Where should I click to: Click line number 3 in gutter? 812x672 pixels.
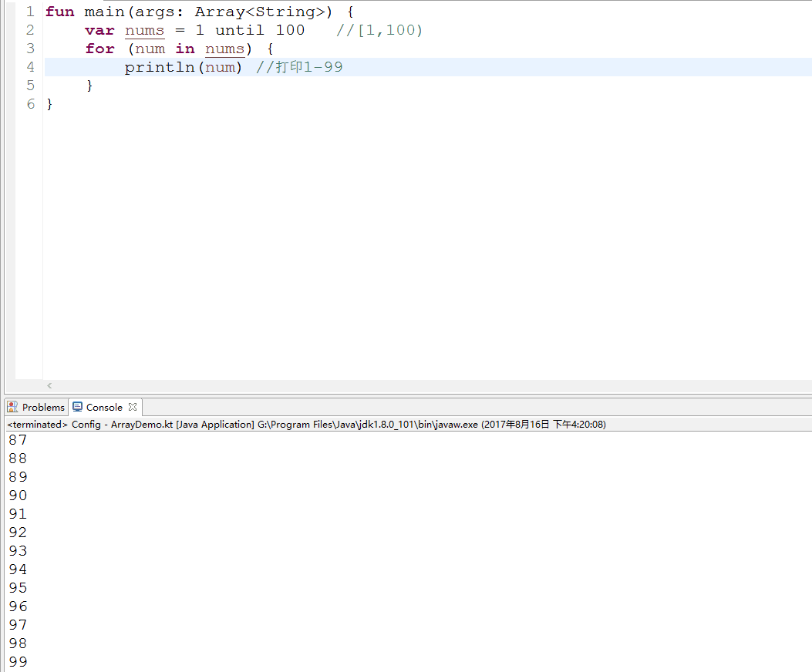[30, 48]
